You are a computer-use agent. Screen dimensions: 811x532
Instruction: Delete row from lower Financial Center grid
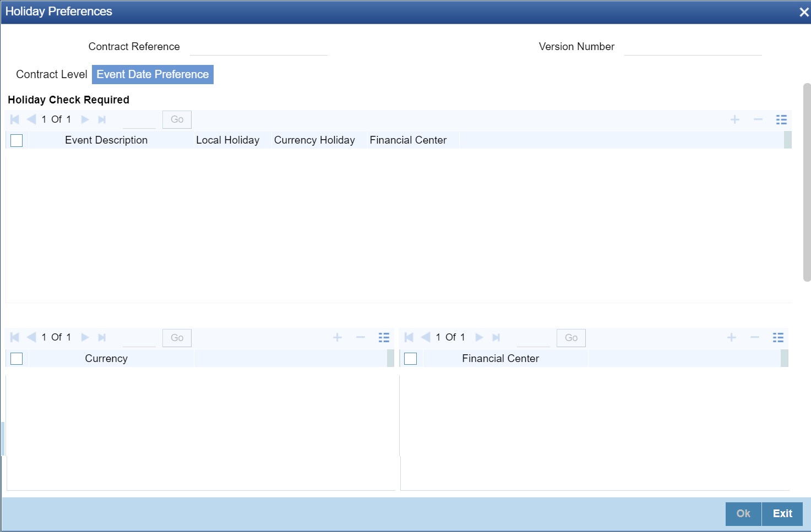(755, 337)
